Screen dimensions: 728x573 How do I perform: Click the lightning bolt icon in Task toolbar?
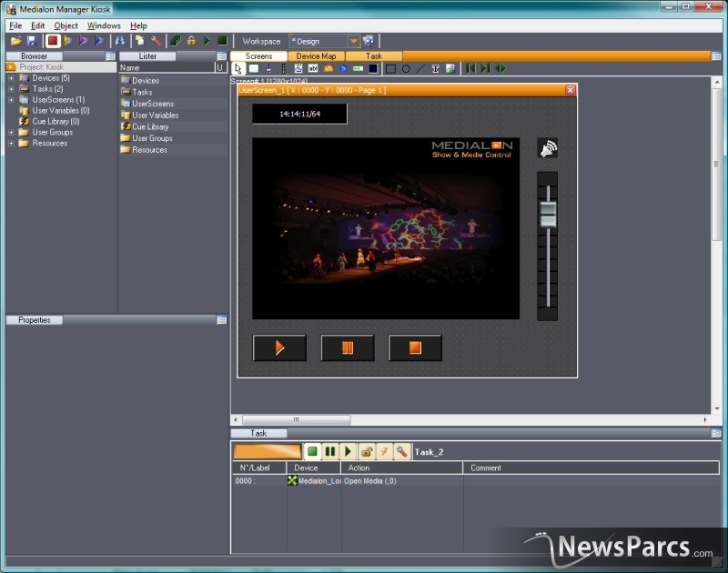(384, 451)
